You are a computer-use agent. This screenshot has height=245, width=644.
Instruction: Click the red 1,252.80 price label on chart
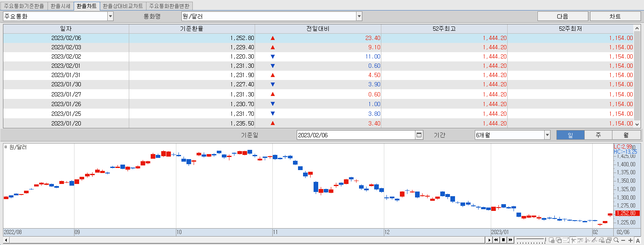(x=627, y=213)
